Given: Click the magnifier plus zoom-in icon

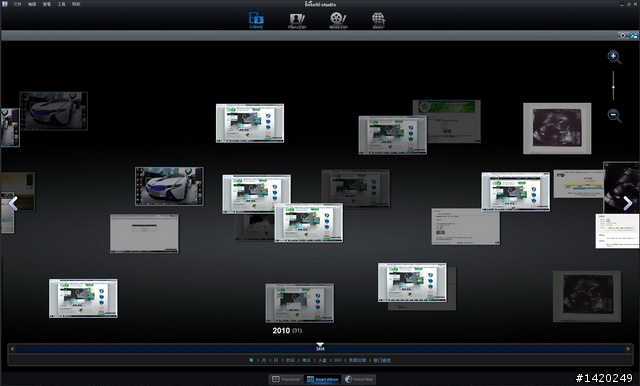Looking at the screenshot, I should tap(614, 57).
